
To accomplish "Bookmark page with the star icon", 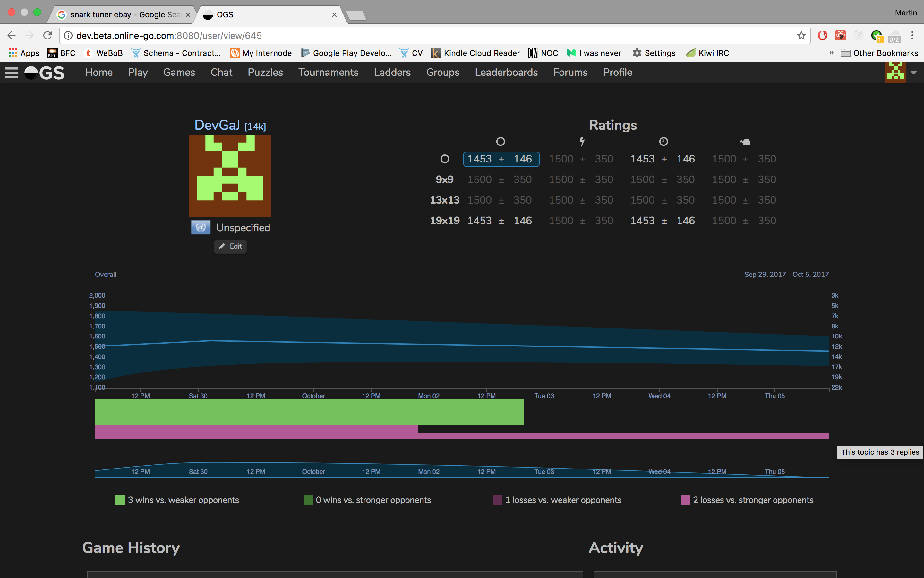I will click(801, 36).
